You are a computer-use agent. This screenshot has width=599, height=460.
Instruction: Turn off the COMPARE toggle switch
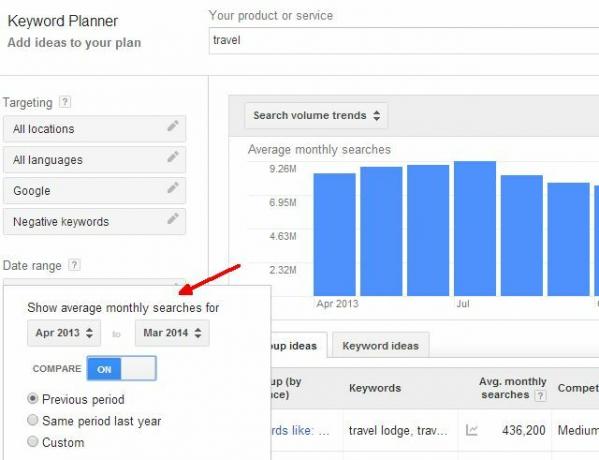tap(121, 368)
